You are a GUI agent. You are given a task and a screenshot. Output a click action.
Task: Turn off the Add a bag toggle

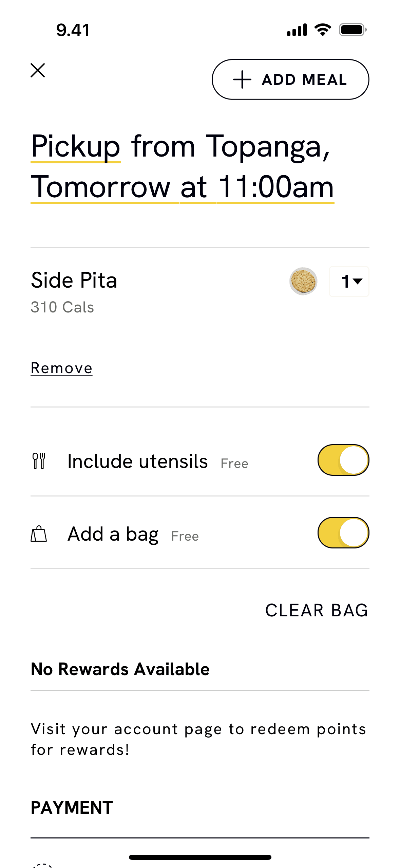coord(343,533)
